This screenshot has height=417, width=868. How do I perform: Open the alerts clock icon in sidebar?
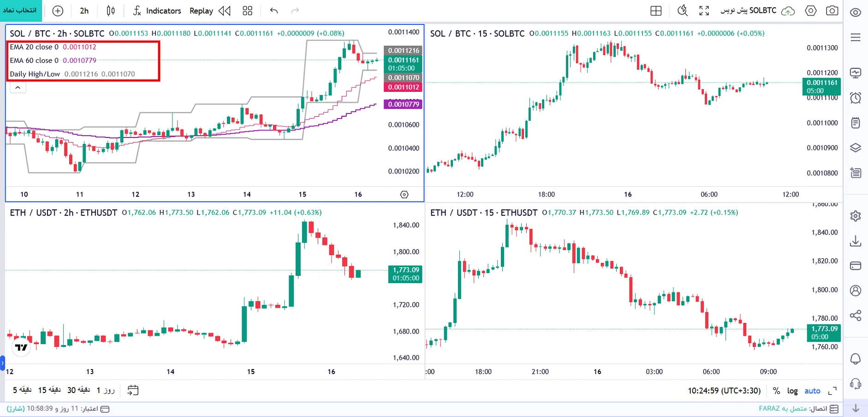(856, 97)
